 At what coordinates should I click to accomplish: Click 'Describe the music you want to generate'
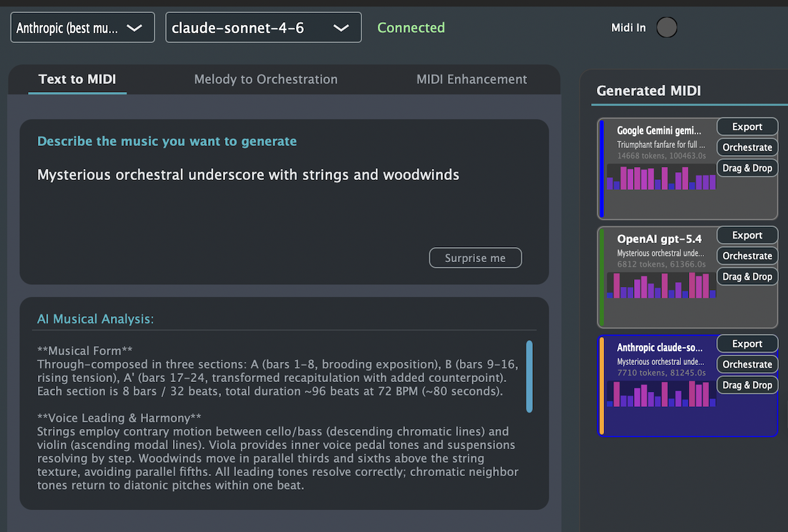167,141
